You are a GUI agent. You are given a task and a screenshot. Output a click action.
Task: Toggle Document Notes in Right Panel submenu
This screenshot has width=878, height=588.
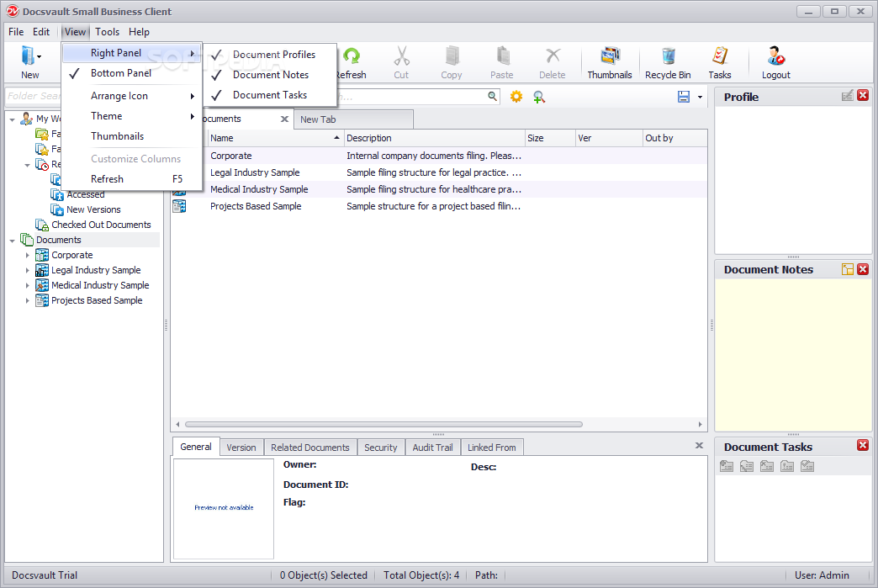270,75
